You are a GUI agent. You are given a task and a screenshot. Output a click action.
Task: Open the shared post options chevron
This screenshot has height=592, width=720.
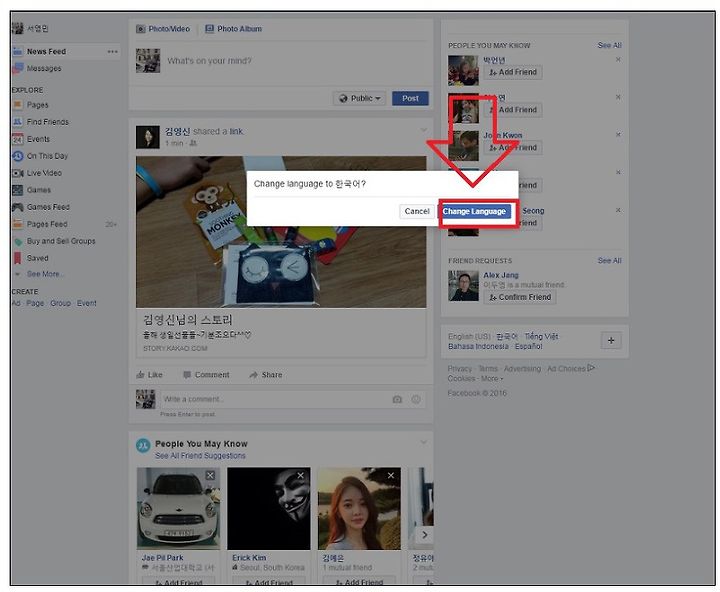(423, 130)
